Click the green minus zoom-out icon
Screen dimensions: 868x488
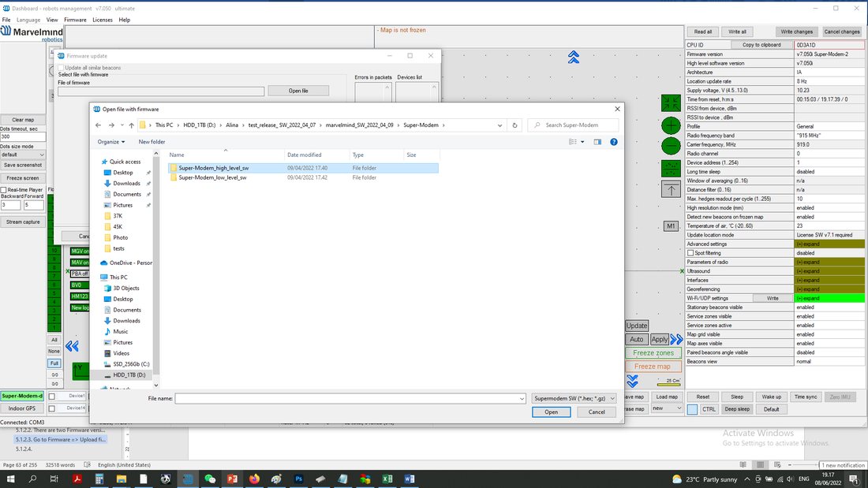tap(671, 146)
